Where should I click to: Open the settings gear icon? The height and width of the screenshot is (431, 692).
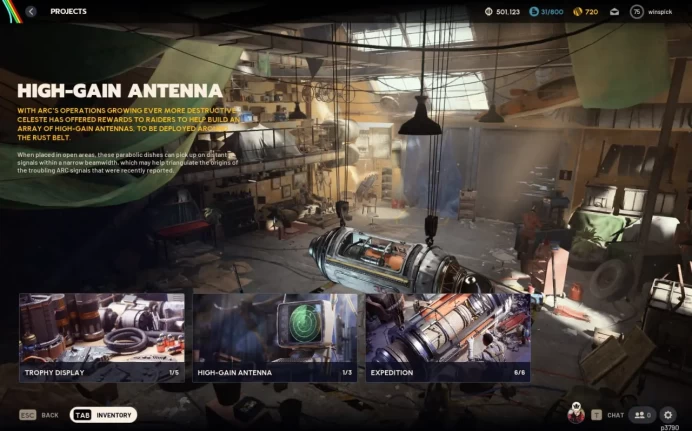[668, 415]
